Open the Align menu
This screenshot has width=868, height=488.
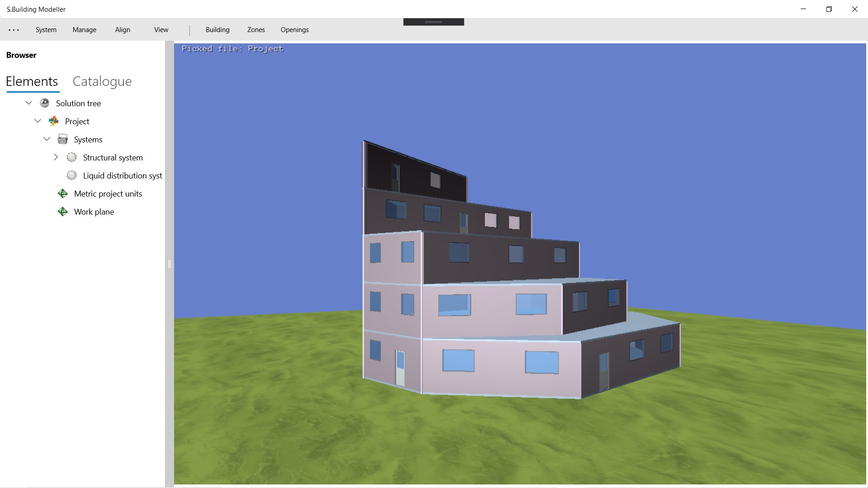coord(123,30)
